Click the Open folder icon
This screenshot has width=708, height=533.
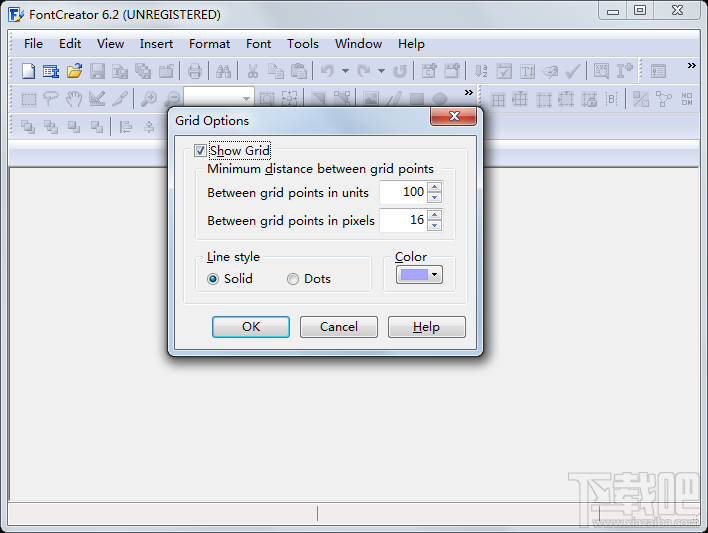coord(75,71)
